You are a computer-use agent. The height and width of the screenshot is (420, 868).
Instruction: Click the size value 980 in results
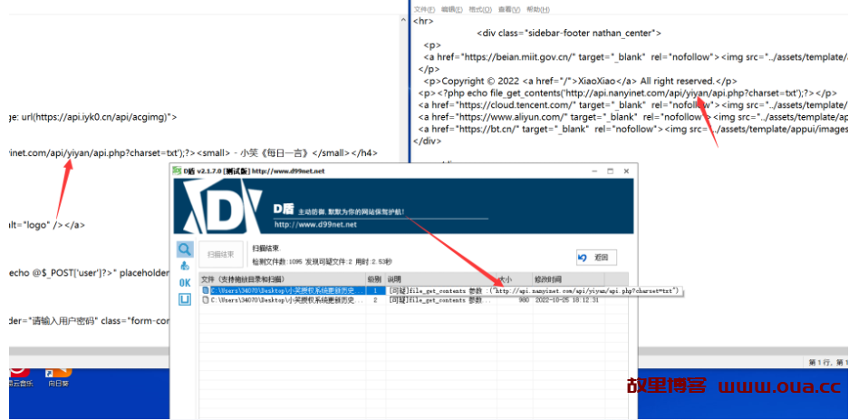523,300
